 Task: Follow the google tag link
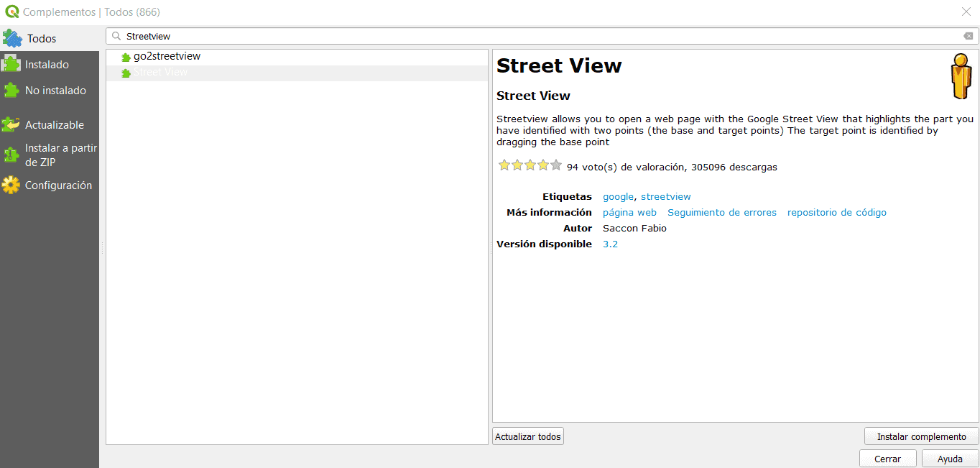point(618,196)
